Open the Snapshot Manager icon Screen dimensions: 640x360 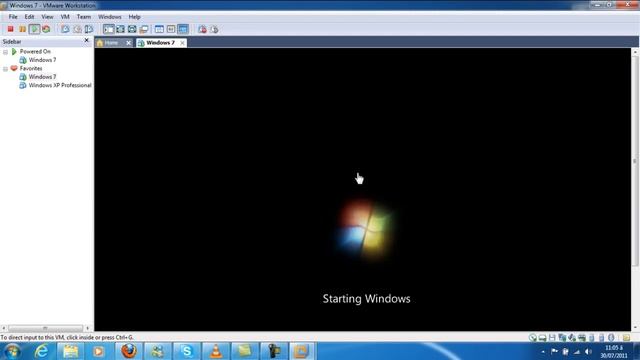(x=89, y=29)
